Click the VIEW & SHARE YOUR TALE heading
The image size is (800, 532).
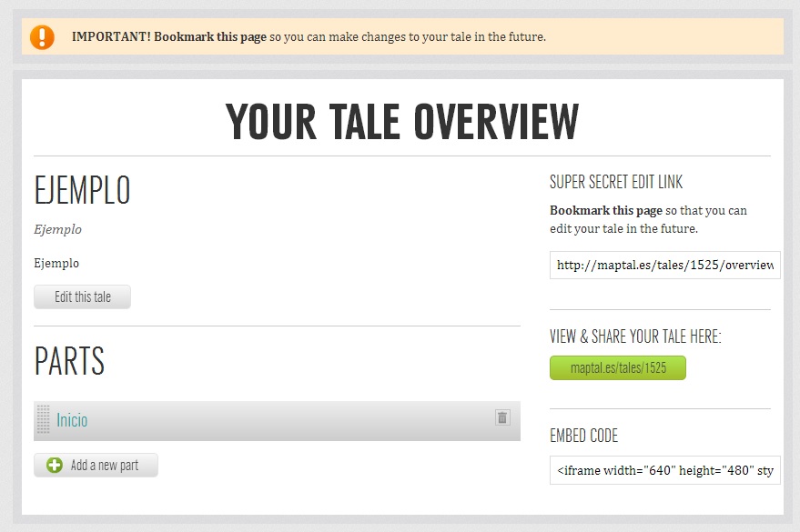(635, 337)
